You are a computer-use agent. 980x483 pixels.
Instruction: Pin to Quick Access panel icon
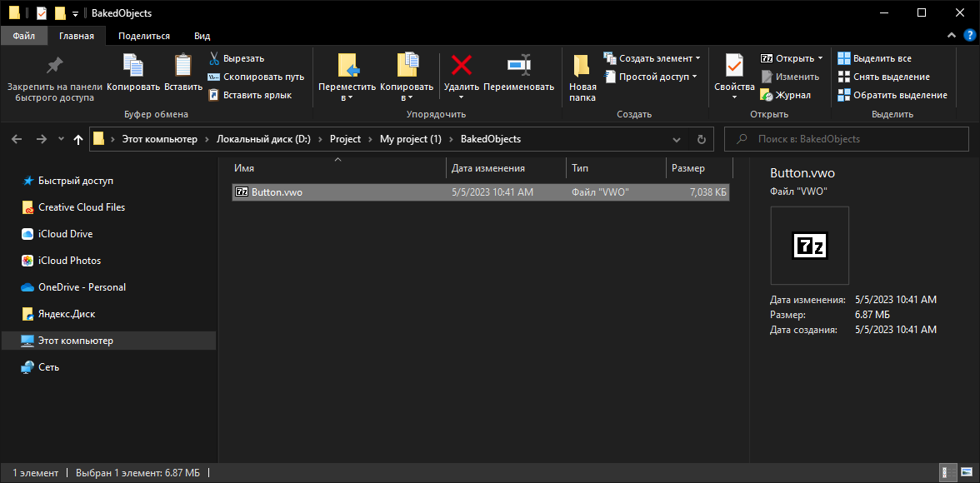coord(54,66)
